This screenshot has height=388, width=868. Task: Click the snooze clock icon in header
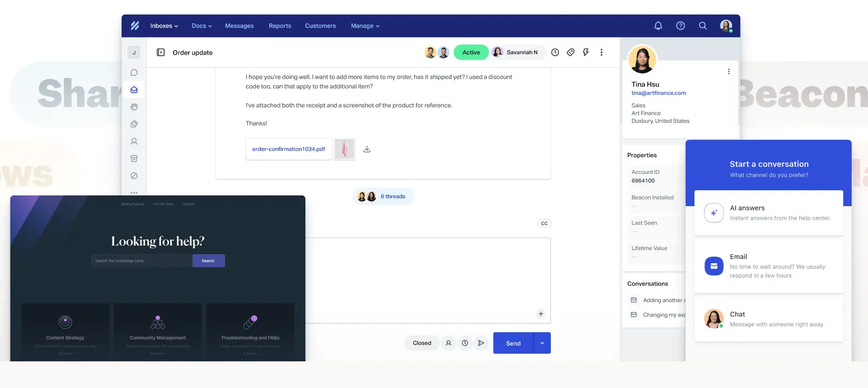click(x=555, y=52)
